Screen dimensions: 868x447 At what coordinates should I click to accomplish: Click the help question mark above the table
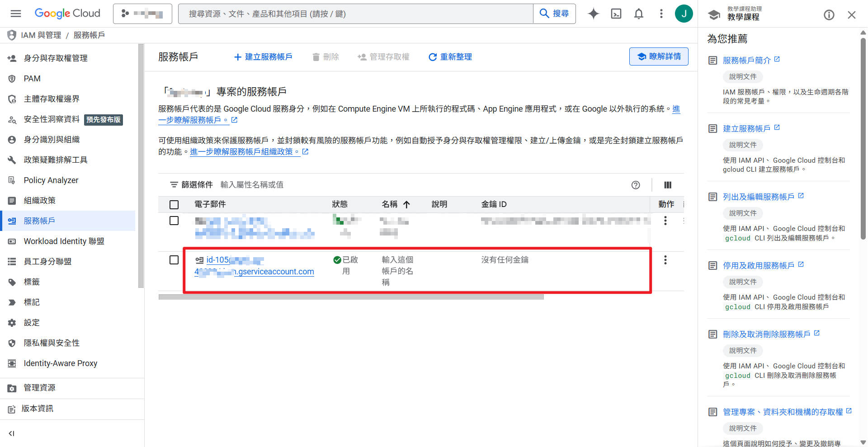click(636, 185)
